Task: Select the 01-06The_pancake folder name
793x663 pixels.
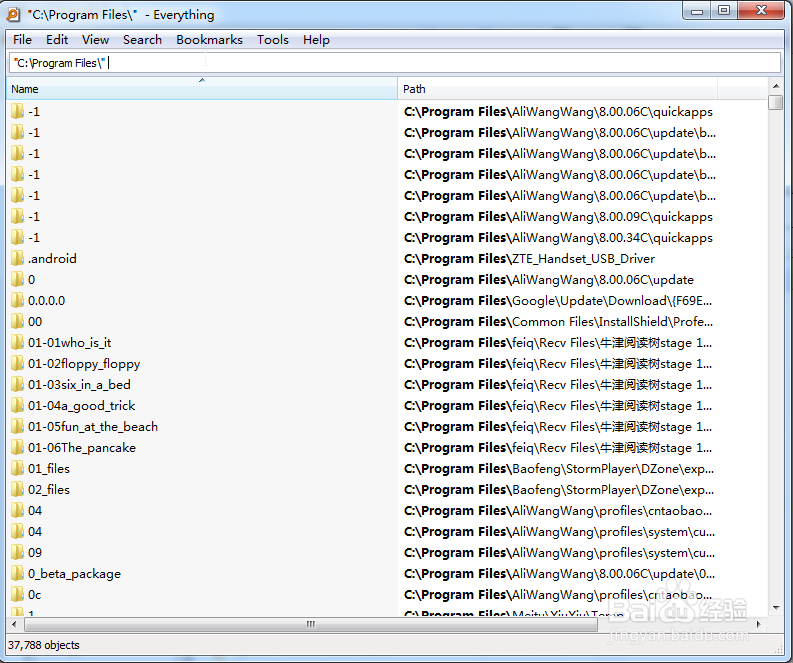Action: pyautogui.click(x=82, y=448)
